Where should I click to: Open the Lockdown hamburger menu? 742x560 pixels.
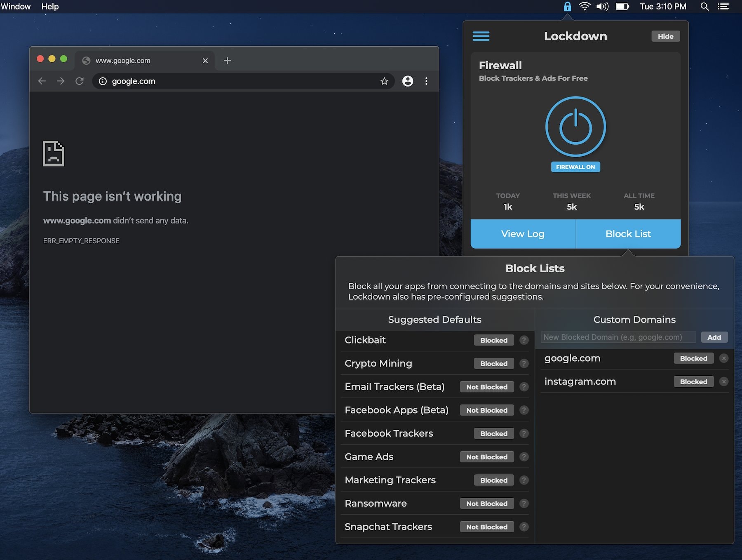click(481, 36)
